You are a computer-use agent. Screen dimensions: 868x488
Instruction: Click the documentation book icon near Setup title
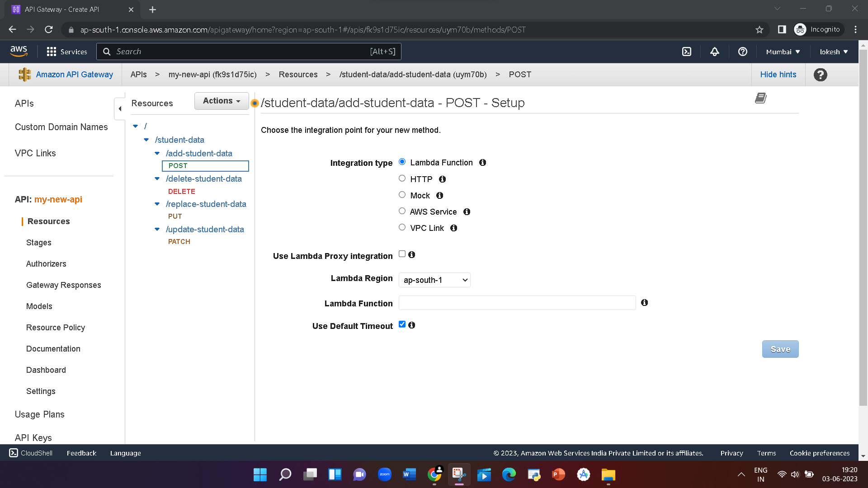click(x=760, y=98)
